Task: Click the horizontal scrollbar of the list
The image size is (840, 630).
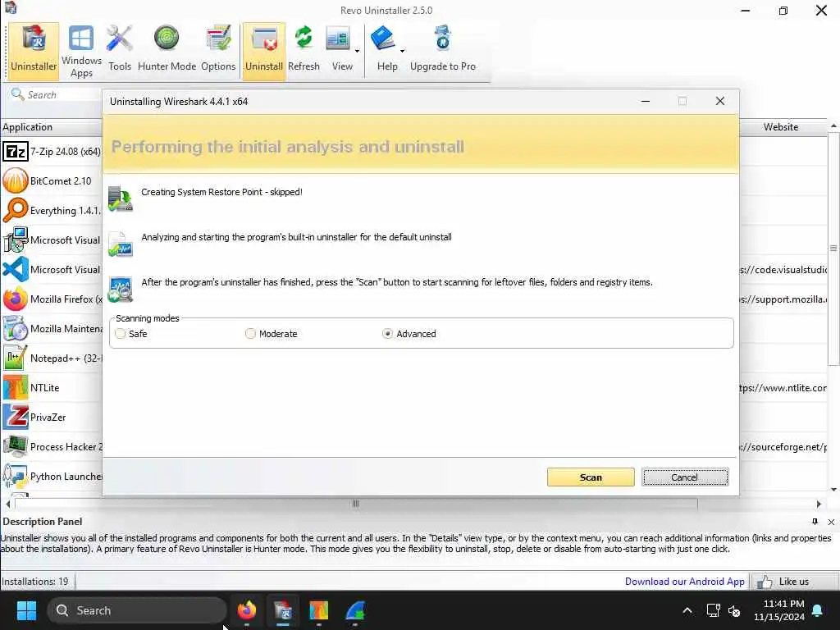Action: (x=356, y=504)
